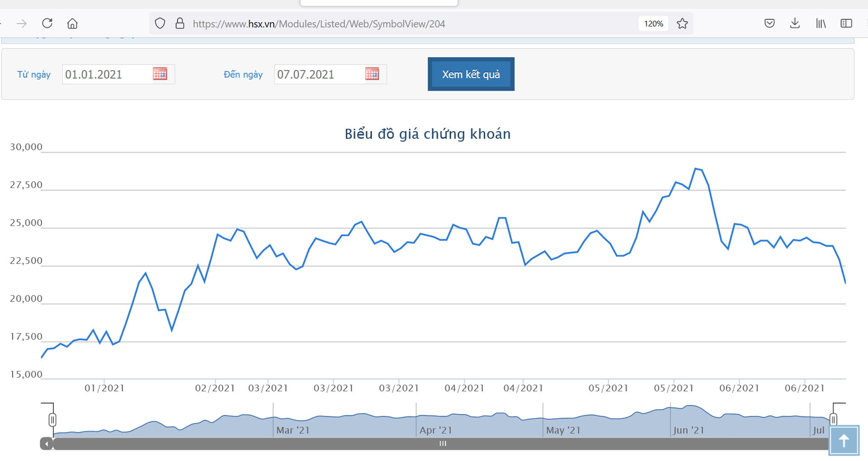Click the Đến ngày date field
This screenshot has height=461, width=868.
(x=318, y=74)
